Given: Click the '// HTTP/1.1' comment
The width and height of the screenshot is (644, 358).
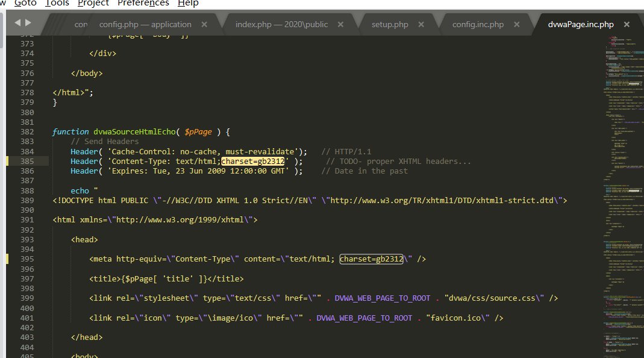Looking at the screenshot, I should click(x=346, y=152).
